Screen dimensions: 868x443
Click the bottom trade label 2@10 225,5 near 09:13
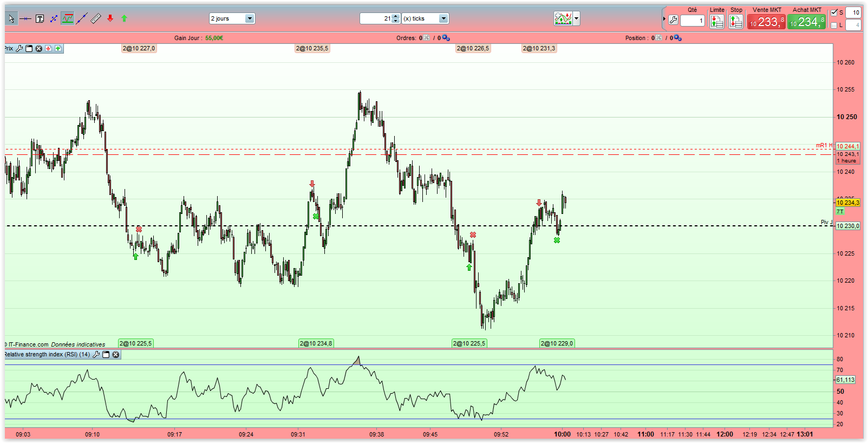[136, 343]
